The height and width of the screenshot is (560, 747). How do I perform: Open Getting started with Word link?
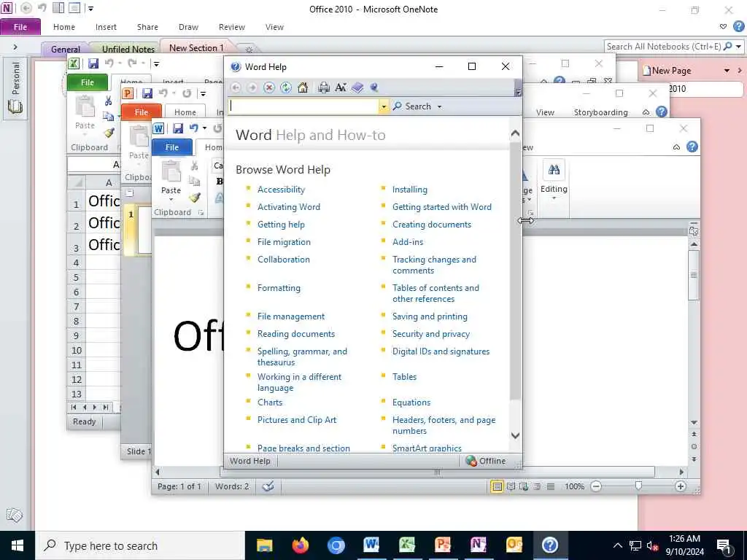441,206
